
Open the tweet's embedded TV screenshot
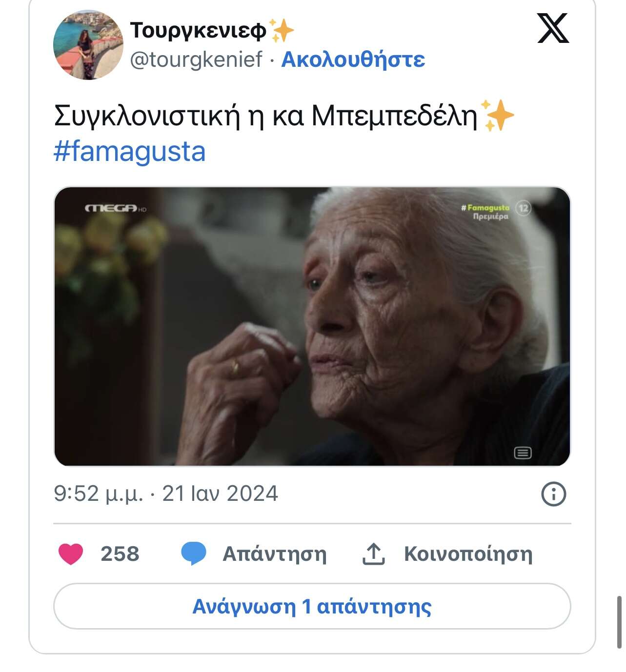click(312, 326)
